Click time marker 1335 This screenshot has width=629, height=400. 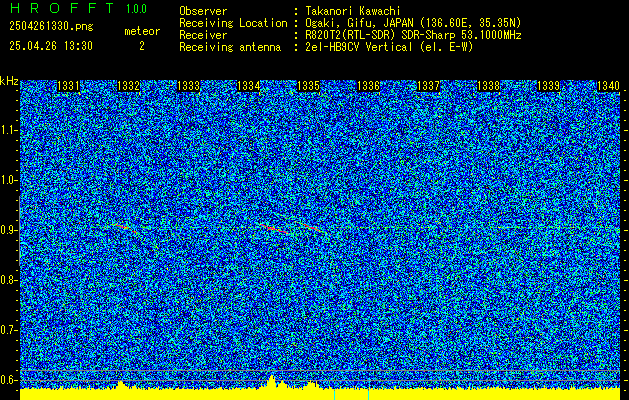pyautogui.click(x=308, y=86)
